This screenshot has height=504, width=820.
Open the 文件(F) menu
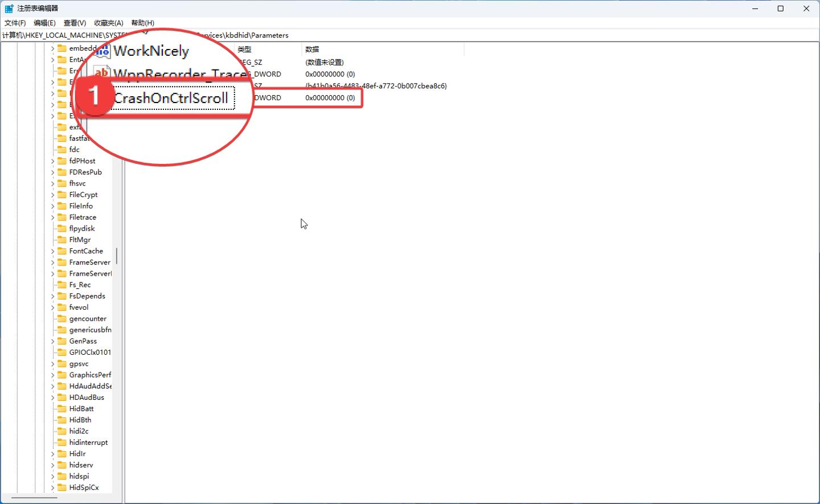point(15,23)
